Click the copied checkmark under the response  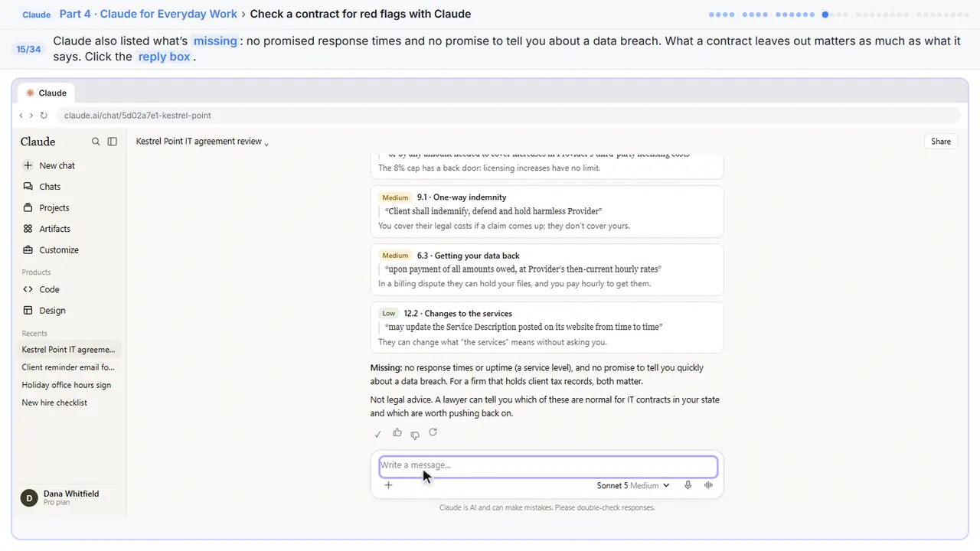(x=377, y=434)
